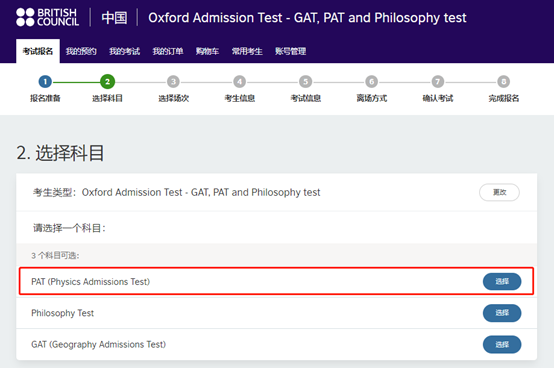Open the 购物车 tab

coord(207,51)
